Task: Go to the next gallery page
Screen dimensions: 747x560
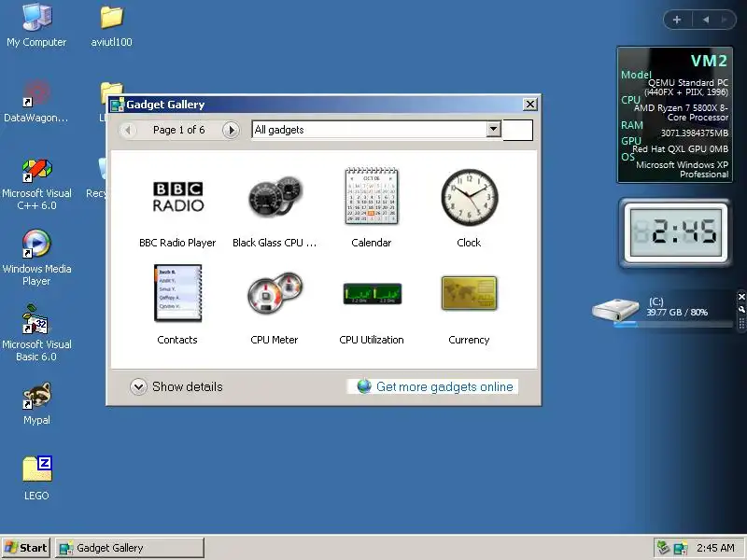Action: click(x=231, y=130)
